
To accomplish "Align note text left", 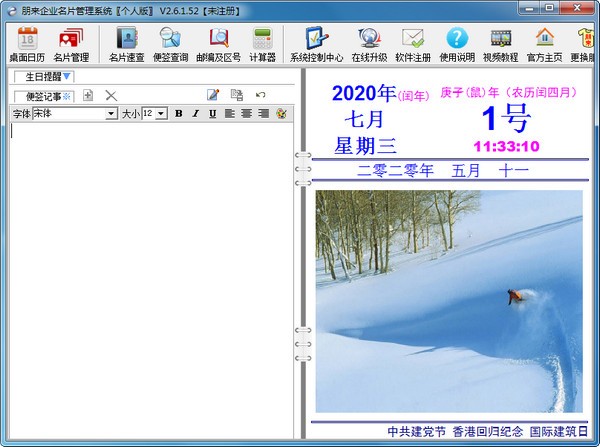I will (230, 113).
